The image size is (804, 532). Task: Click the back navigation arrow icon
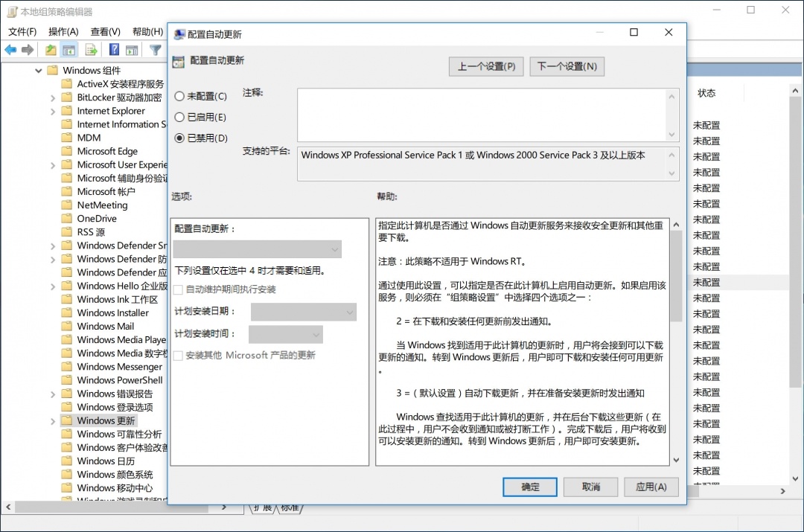11,49
